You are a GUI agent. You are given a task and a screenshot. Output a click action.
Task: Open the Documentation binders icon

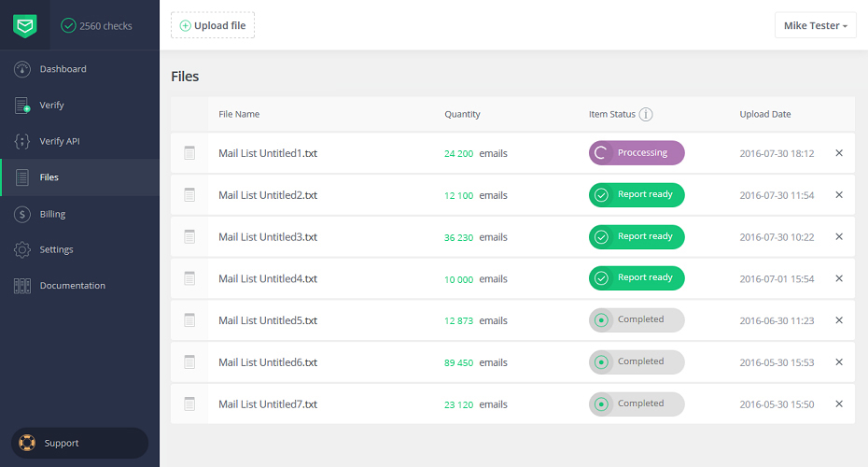pos(22,286)
